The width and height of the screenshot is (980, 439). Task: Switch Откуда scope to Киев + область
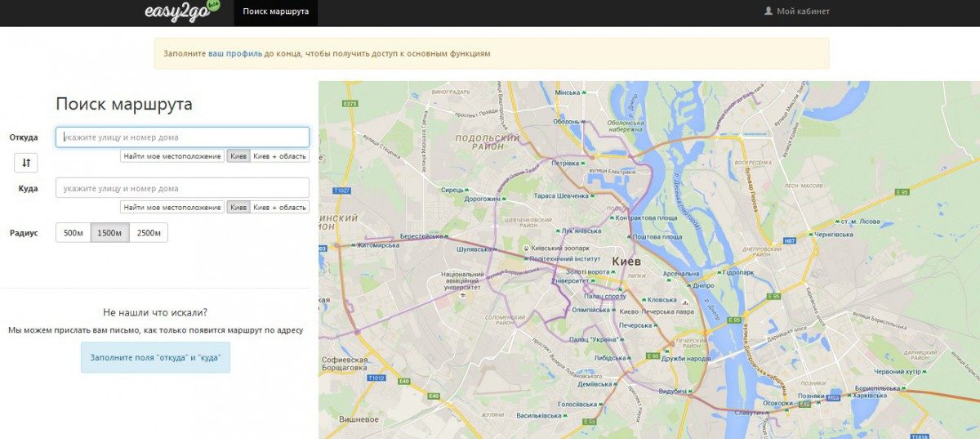click(x=279, y=156)
